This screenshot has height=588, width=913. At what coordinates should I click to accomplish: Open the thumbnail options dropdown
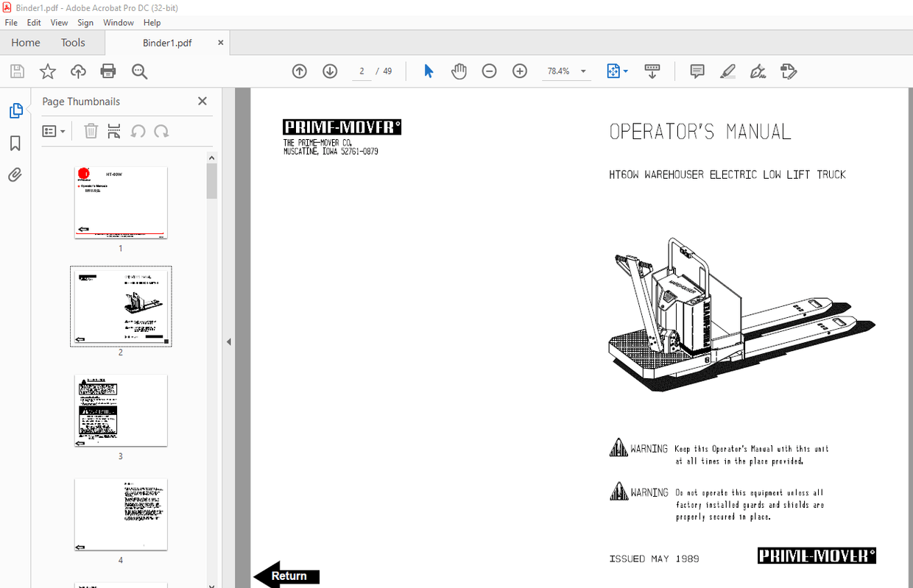point(53,130)
